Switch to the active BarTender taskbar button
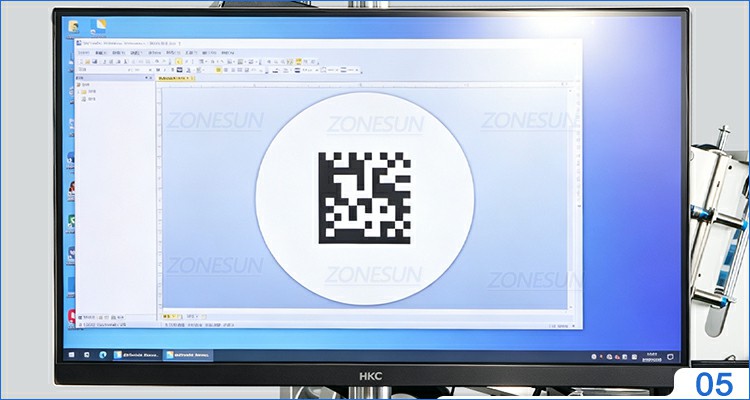The width and height of the screenshot is (750, 400). (x=188, y=355)
